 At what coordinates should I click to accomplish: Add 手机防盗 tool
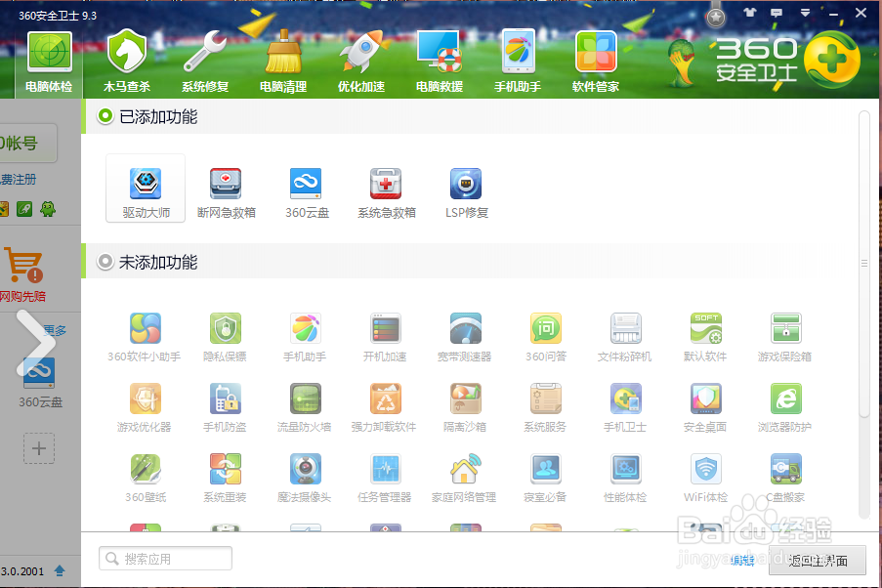pyautogui.click(x=225, y=407)
